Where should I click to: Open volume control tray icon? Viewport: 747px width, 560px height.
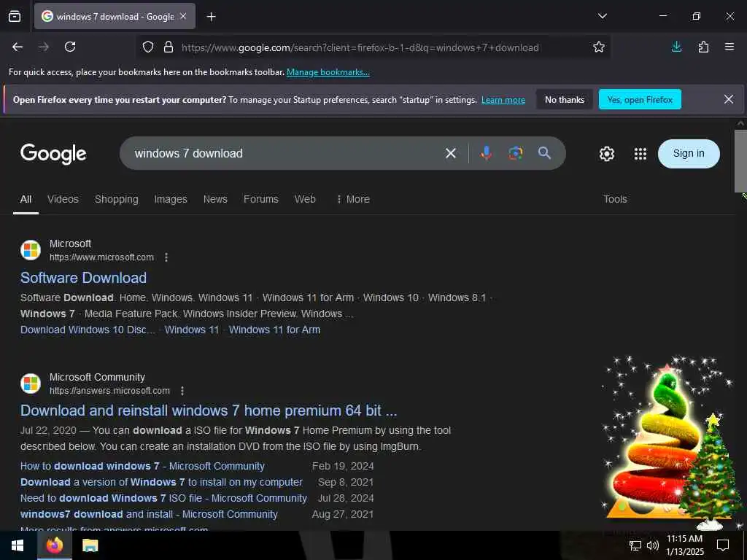tap(653, 545)
